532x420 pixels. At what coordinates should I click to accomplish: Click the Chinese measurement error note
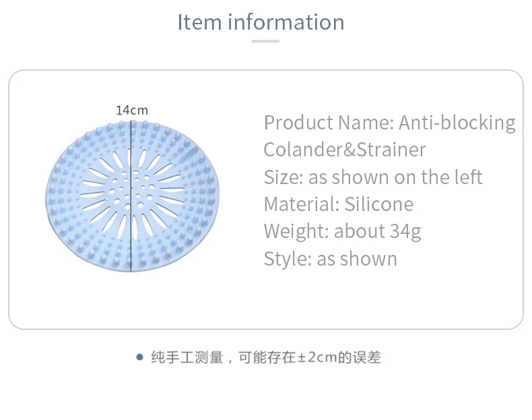pos(266,357)
